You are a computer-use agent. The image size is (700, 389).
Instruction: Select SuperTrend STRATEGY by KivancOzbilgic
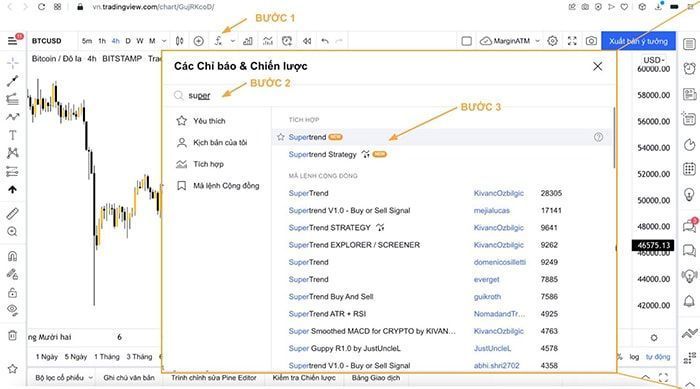coord(329,228)
